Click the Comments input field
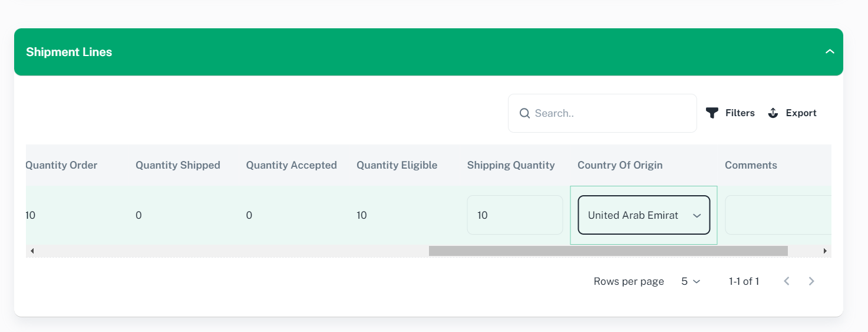Screen dimensions: 868x332 778,215
